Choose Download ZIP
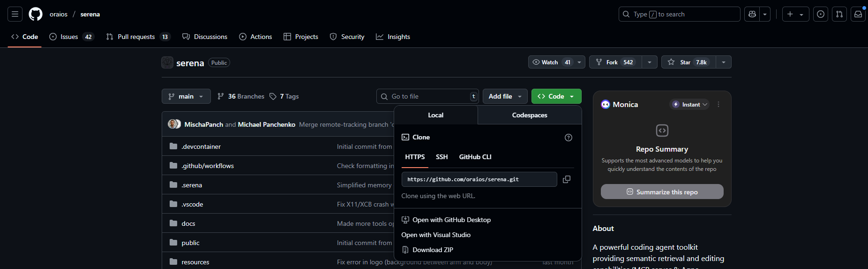 [x=427, y=250]
